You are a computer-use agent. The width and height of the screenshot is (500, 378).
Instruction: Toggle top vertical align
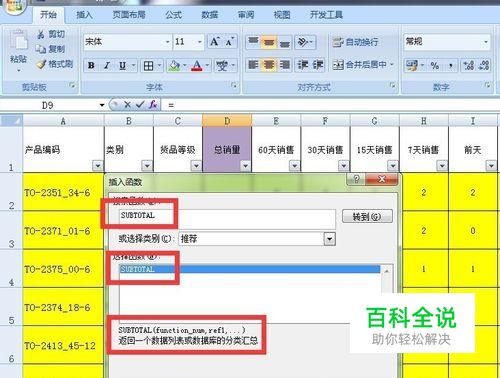point(253,42)
